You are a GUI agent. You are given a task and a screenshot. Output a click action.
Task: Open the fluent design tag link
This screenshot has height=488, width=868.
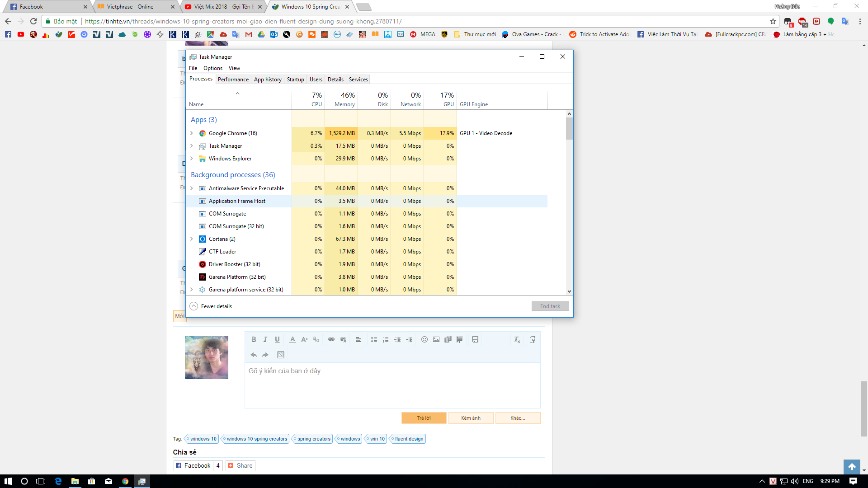pos(408,439)
